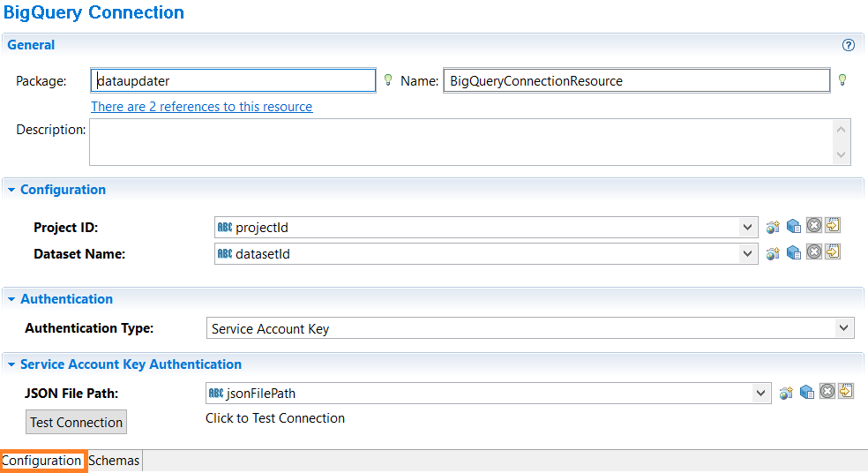Image resolution: width=868 pixels, height=473 pixels.
Task: Click the module property cube icon for Dataset Name
Action: click(793, 252)
